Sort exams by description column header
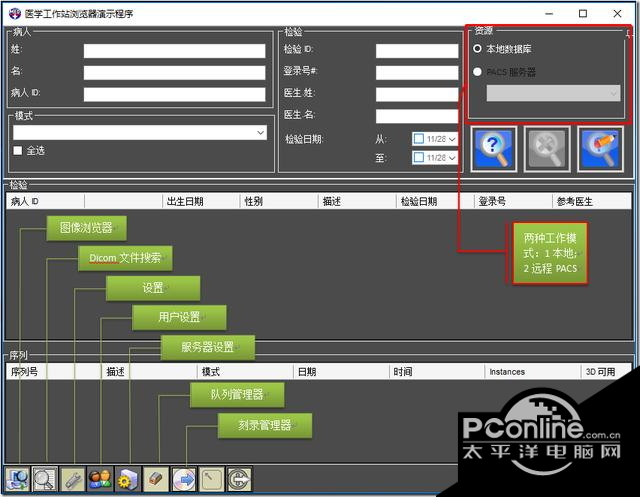This screenshot has height=497, width=640. pos(357,201)
